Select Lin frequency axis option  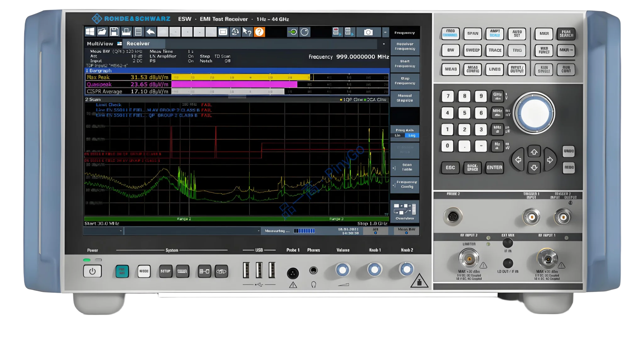397,136
